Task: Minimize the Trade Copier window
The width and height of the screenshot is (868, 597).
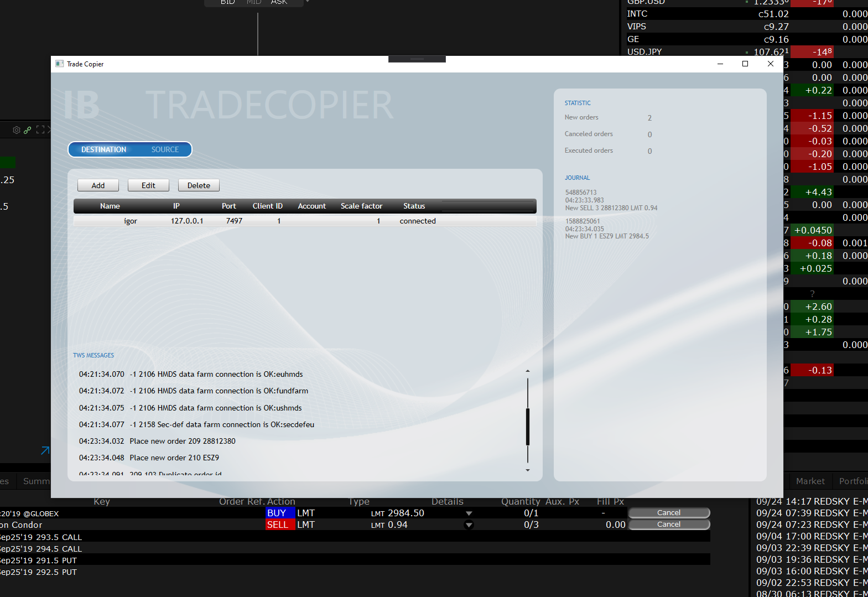Action: (720, 64)
